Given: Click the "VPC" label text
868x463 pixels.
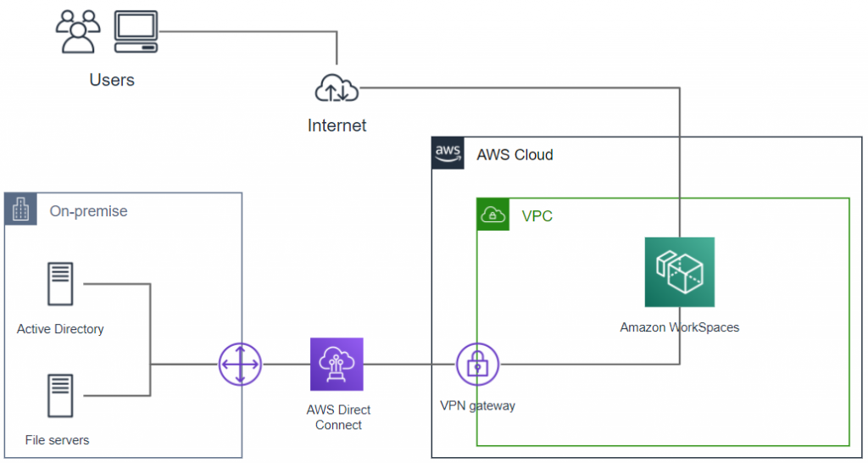Looking at the screenshot, I should [x=537, y=216].
